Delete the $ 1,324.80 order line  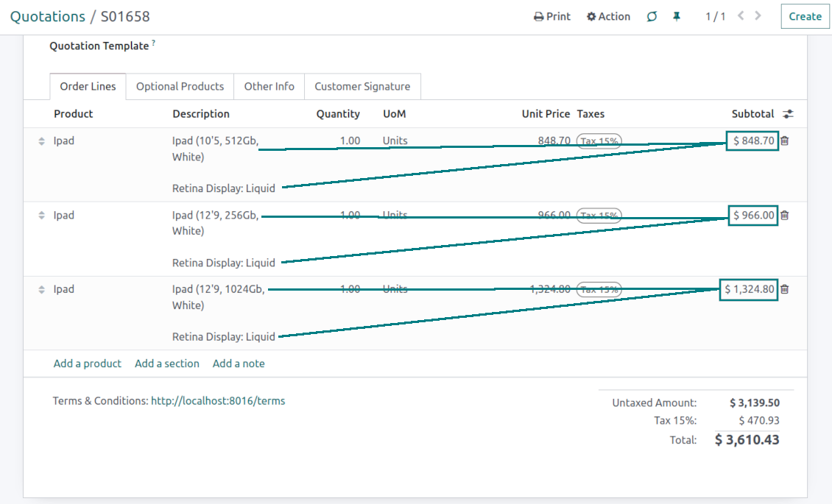[x=785, y=289]
